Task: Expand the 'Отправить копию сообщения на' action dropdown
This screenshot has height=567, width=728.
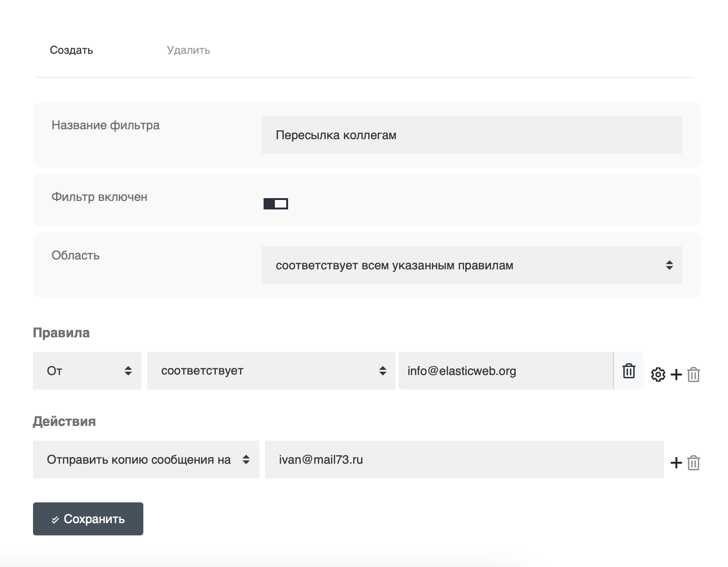Action: [x=146, y=459]
